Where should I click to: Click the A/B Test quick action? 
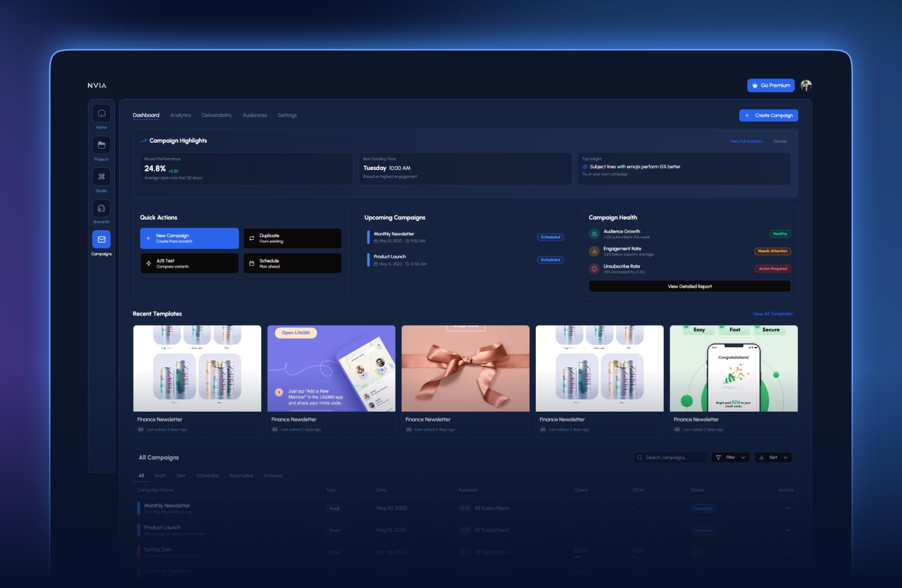pyautogui.click(x=189, y=263)
